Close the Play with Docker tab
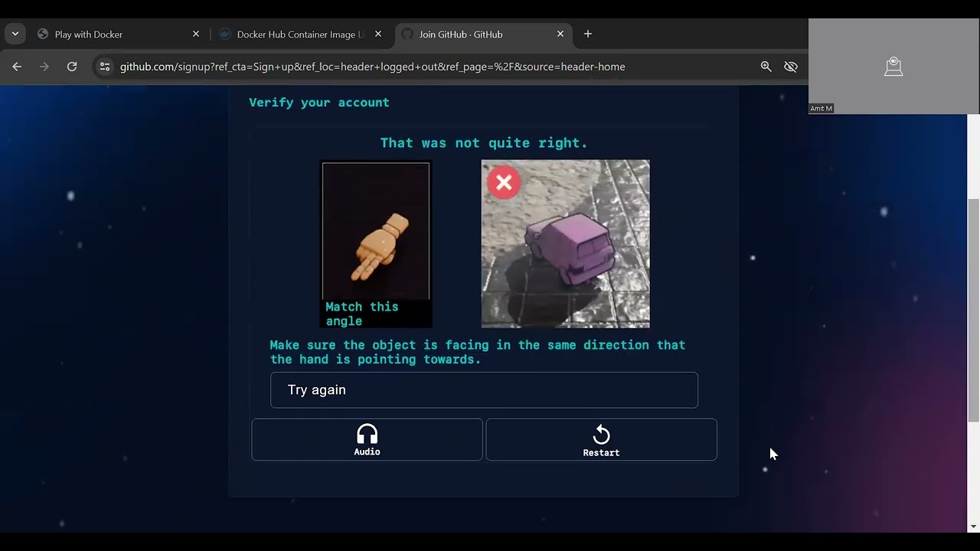 (196, 34)
